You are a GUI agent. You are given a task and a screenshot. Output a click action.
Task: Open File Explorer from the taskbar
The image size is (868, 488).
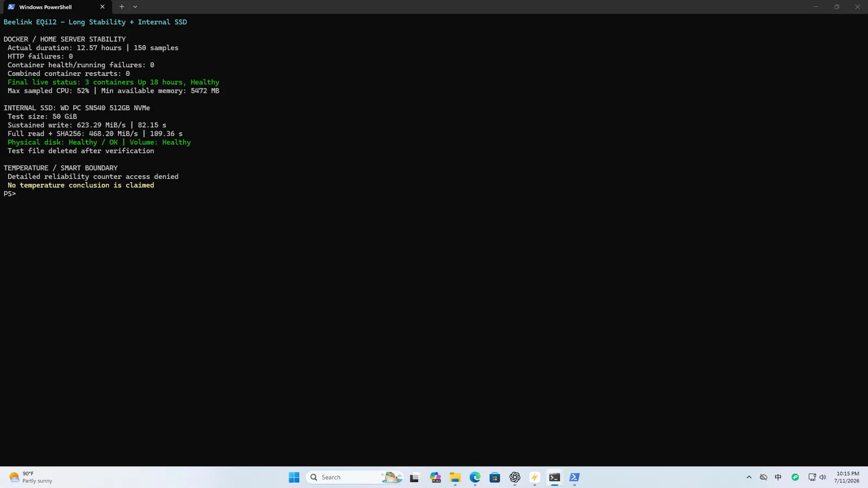[x=455, y=477]
